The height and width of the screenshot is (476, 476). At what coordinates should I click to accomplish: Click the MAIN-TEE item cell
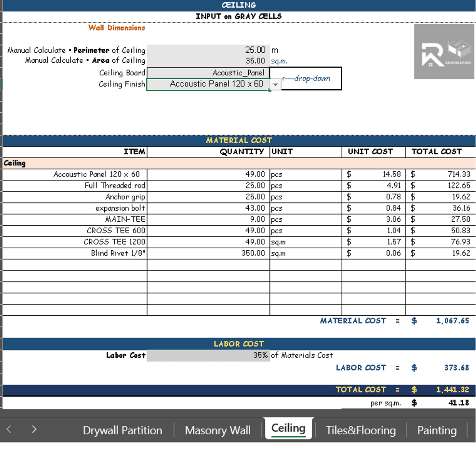pyautogui.click(x=75, y=219)
